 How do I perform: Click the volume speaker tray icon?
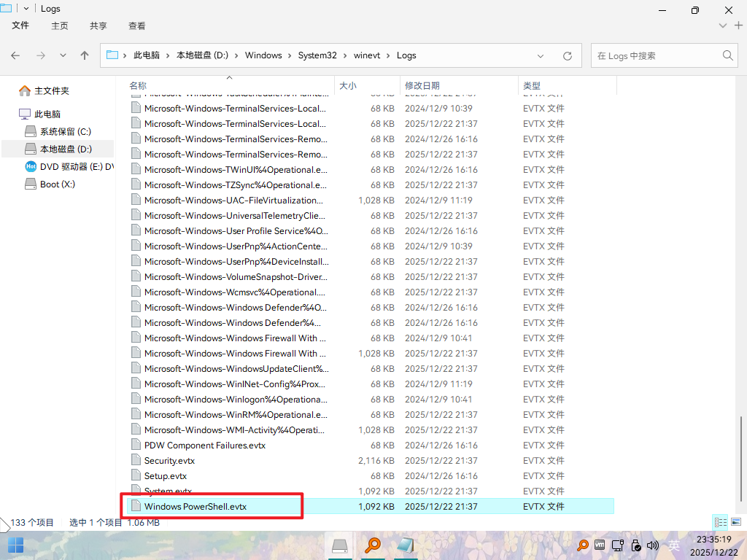coord(653,545)
